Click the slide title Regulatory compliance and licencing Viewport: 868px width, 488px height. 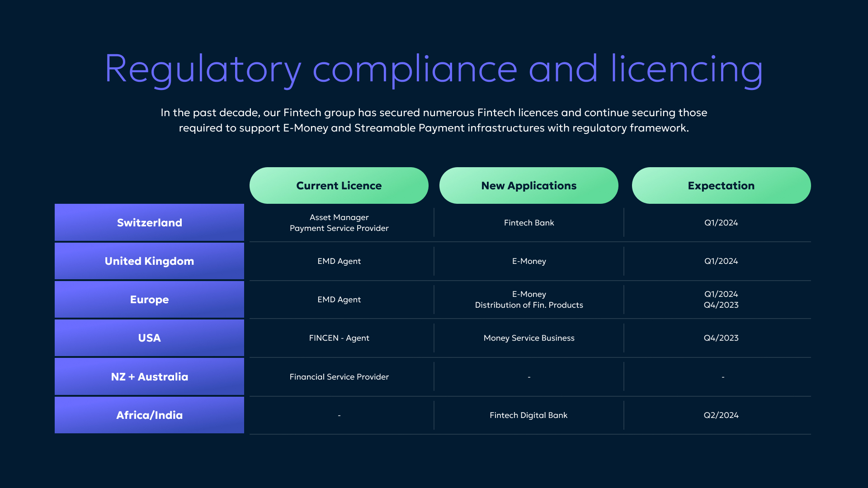tap(434, 69)
